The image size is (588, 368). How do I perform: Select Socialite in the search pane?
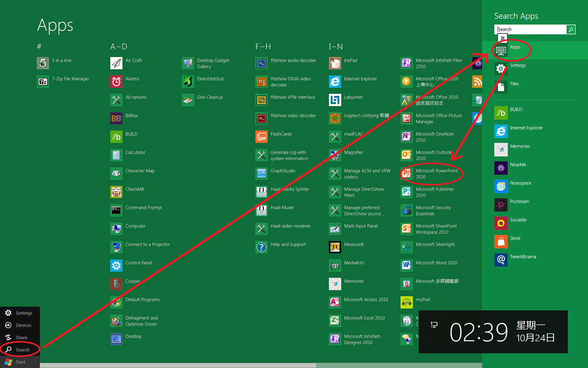click(x=535, y=223)
